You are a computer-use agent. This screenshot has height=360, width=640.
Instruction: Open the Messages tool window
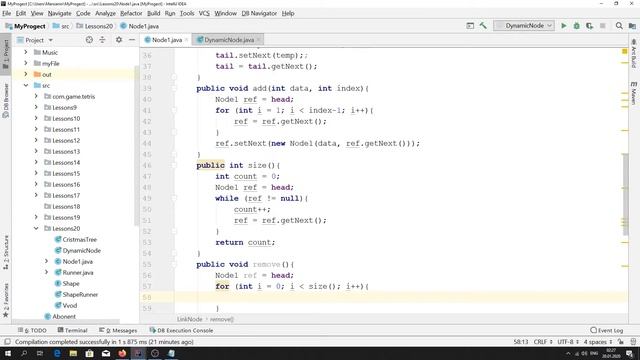pyautogui.click(x=118, y=330)
